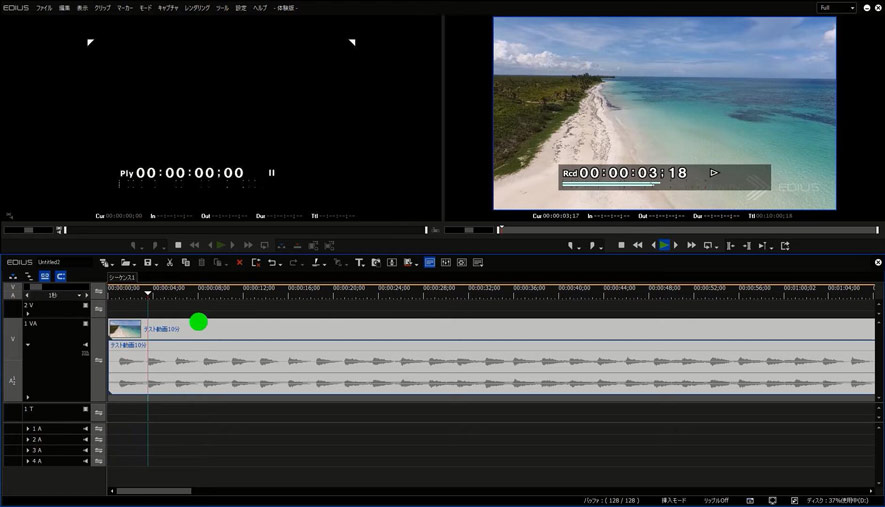Click the recorder next edit point icon
The width and height of the screenshot is (885, 507).
(747, 246)
